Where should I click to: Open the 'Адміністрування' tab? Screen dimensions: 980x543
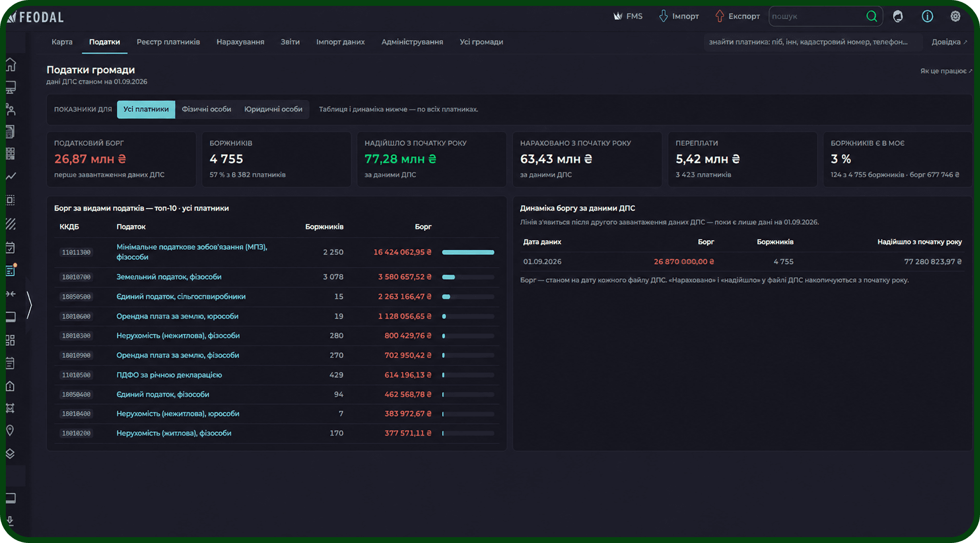click(x=412, y=42)
